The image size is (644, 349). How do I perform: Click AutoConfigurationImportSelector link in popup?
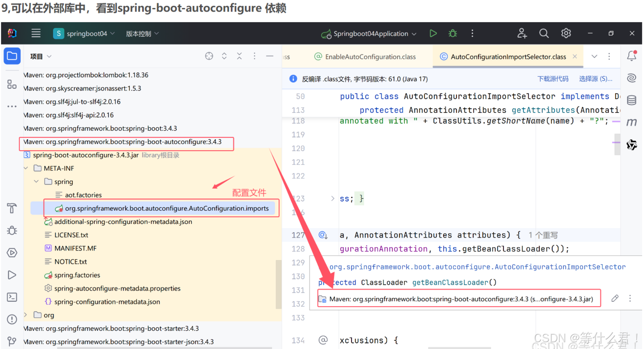478,267
